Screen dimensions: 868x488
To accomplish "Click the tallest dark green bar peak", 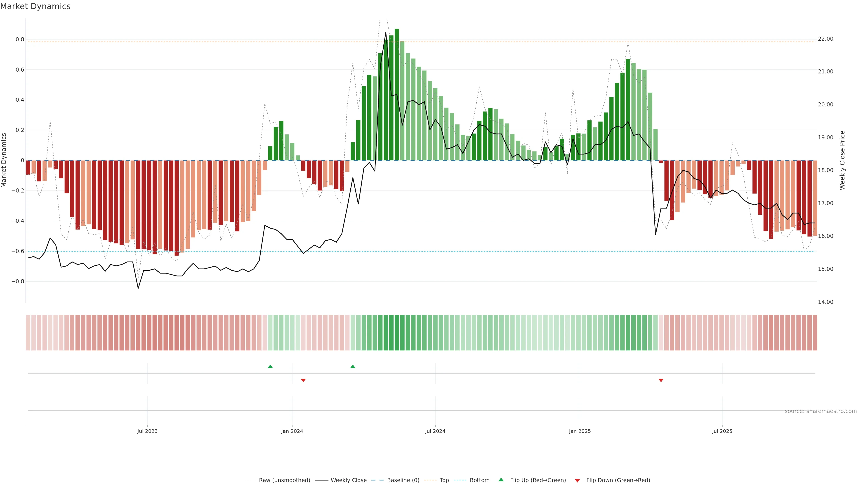I will [x=397, y=30].
